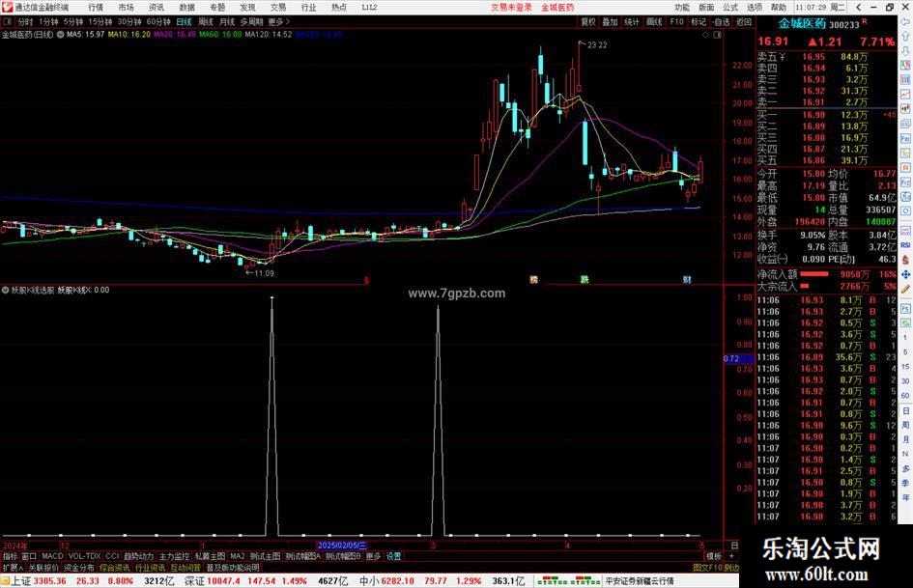Click the down arrow icon in right sidebar
The width and height of the screenshot is (913, 588).
905,50
